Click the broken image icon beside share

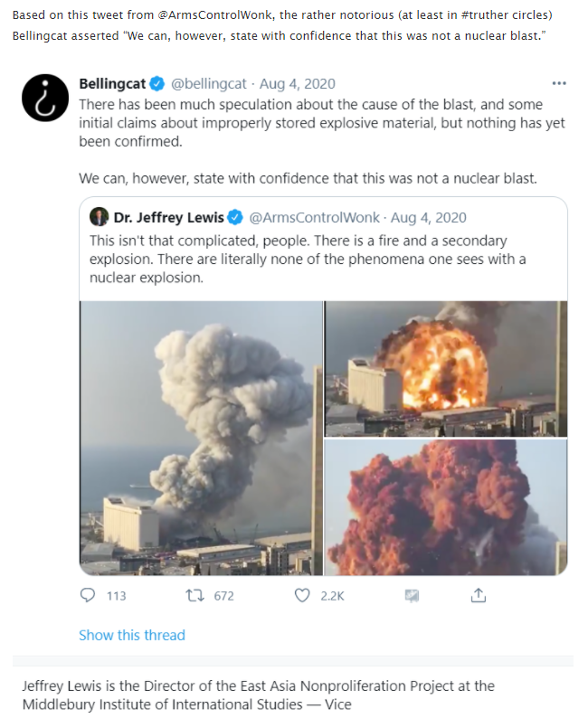412,596
